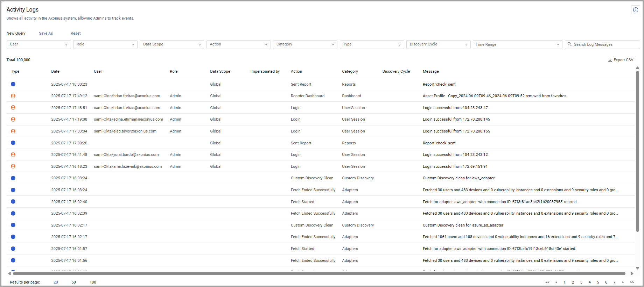Click the vertical scrollbar thumb
The image size is (644, 287).
tap(637, 151)
